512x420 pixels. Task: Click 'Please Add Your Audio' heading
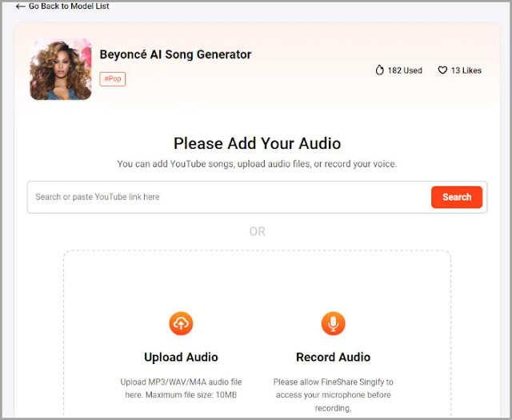(x=258, y=143)
